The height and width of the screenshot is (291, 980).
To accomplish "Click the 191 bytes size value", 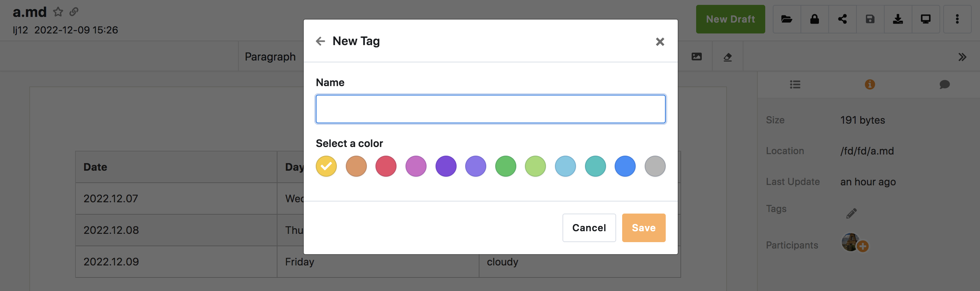I will (862, 120).
